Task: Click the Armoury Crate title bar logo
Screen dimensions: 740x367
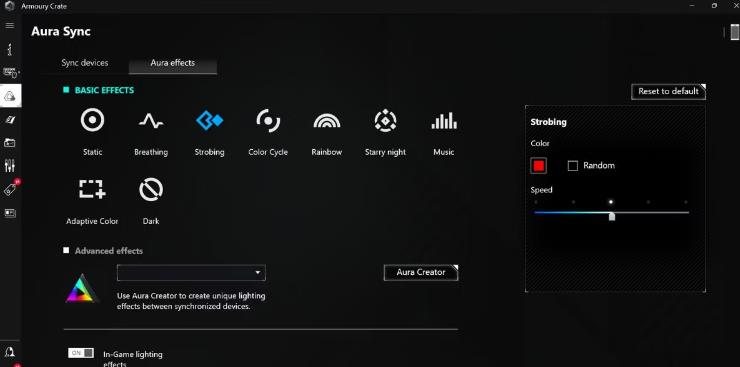Action: 9,6
